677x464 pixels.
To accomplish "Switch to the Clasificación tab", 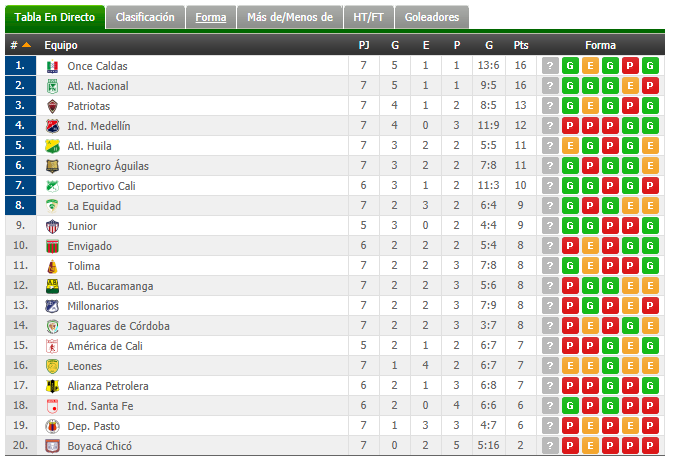I will point(145,17).
